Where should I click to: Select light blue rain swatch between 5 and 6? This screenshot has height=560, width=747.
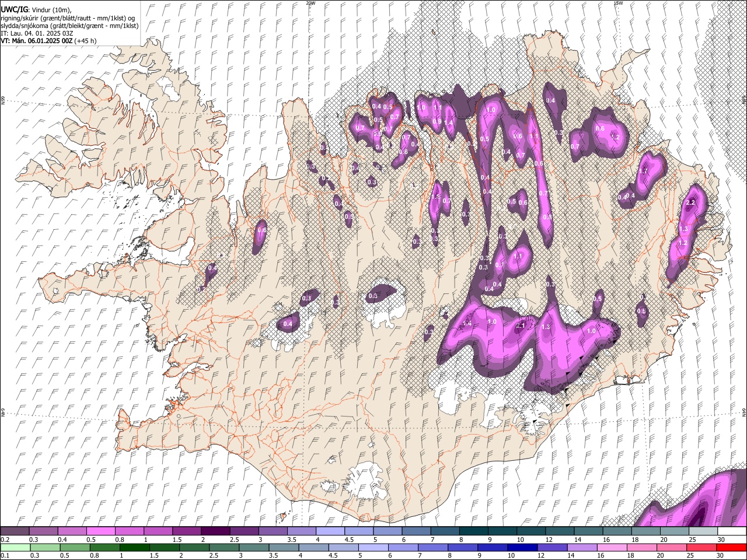374,548
